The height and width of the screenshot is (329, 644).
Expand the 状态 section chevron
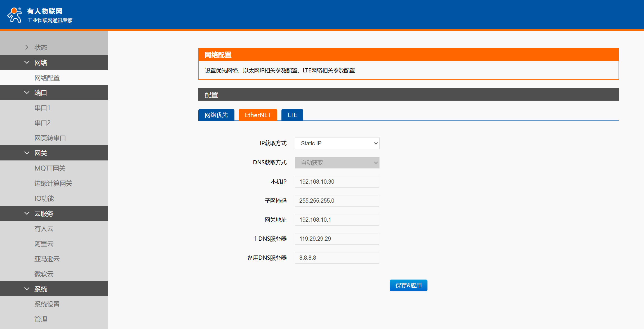coord(27,47)
